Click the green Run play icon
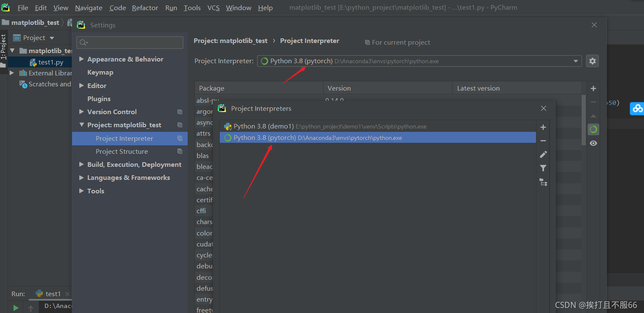This screenshot has width=644, height=313. click(x=16, y=308)
